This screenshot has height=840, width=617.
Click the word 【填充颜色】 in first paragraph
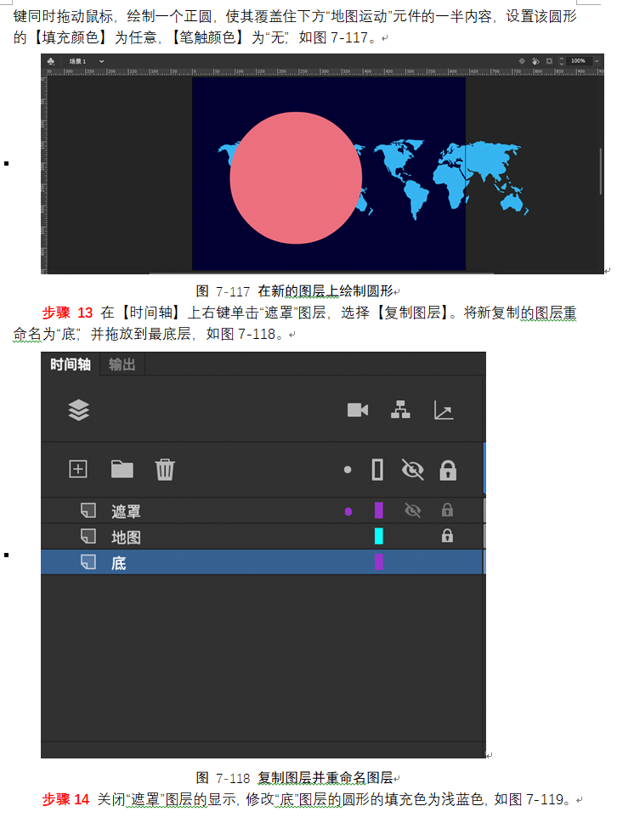(71, 37)
